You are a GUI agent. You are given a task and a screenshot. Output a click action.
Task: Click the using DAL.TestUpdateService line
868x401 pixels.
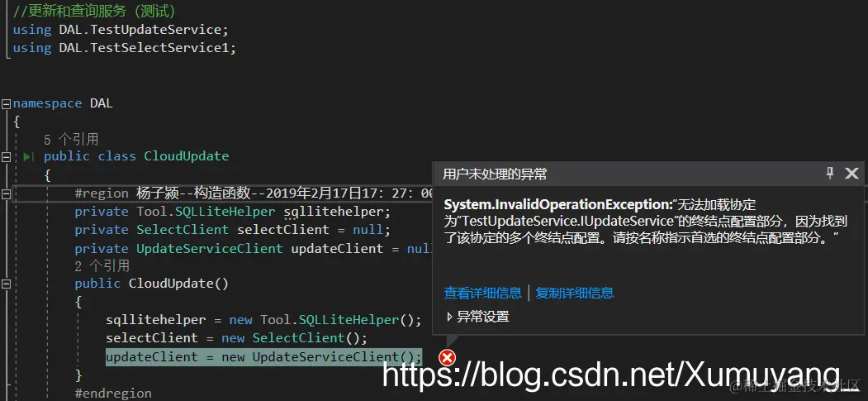(x=121, y=30)
